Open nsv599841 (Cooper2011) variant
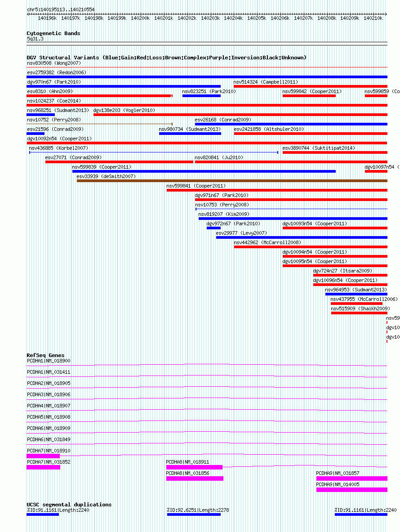Viewport: 400px width, 532px height. pyautogui.click(x=276, y=190)
